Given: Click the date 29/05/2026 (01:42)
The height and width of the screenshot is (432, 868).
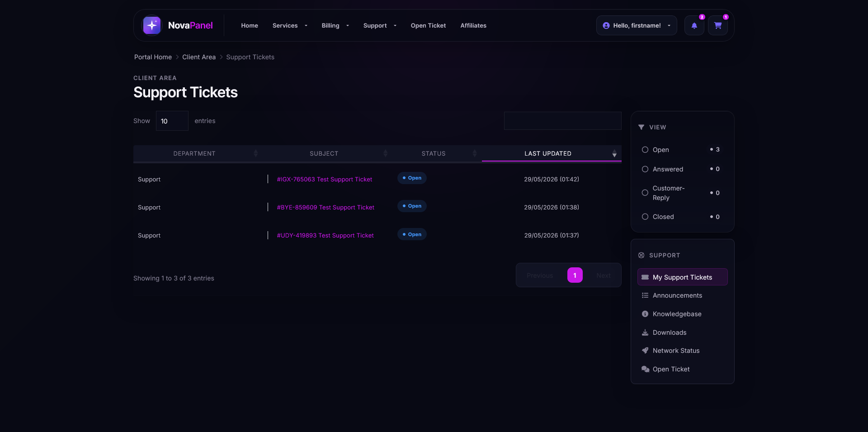Looking at the screenshot, I should tap(552, 179).
